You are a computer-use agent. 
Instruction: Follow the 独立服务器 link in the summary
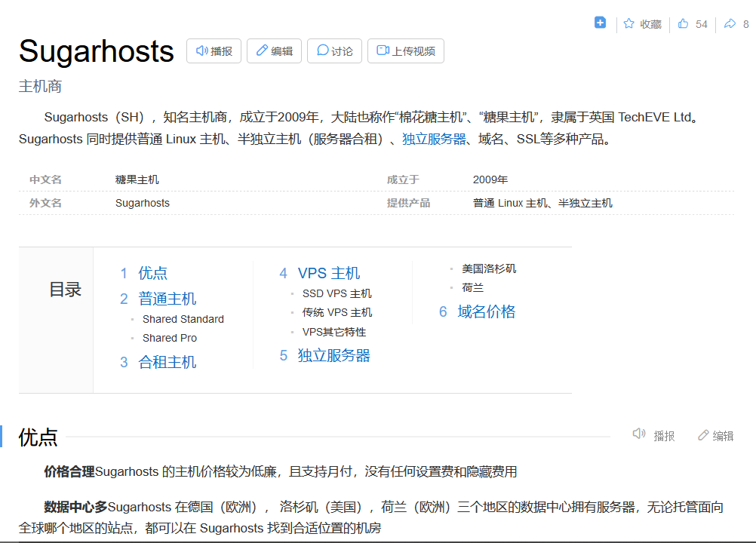pyautogui.click(x=434, y=140)
